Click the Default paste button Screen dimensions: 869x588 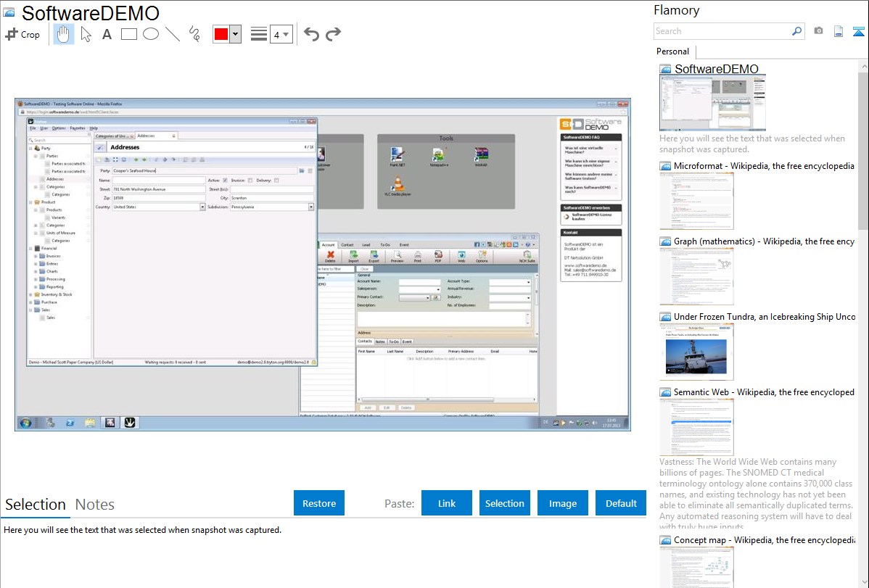(x=621, y=503)
